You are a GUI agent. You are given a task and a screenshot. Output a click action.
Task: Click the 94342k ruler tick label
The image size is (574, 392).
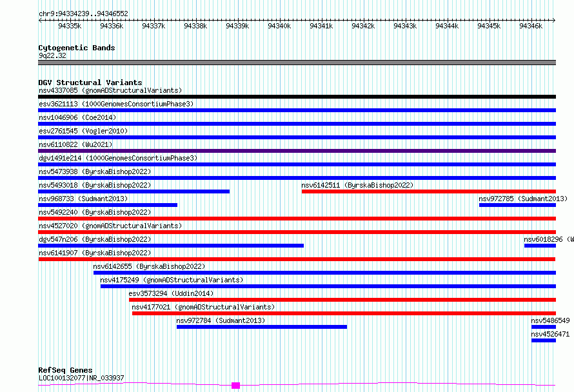(363, 26)
